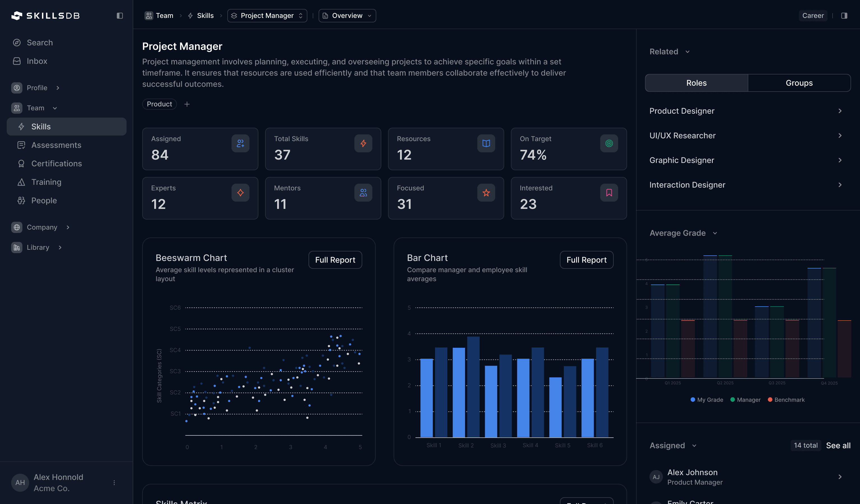Screen dimensions: 860x504
Task: Click the Interested bookmark icon
Action: [609, 192]
